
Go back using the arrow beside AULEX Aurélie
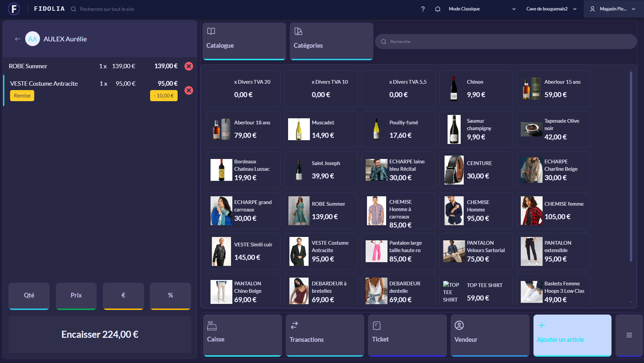click(x=17, y=39)
